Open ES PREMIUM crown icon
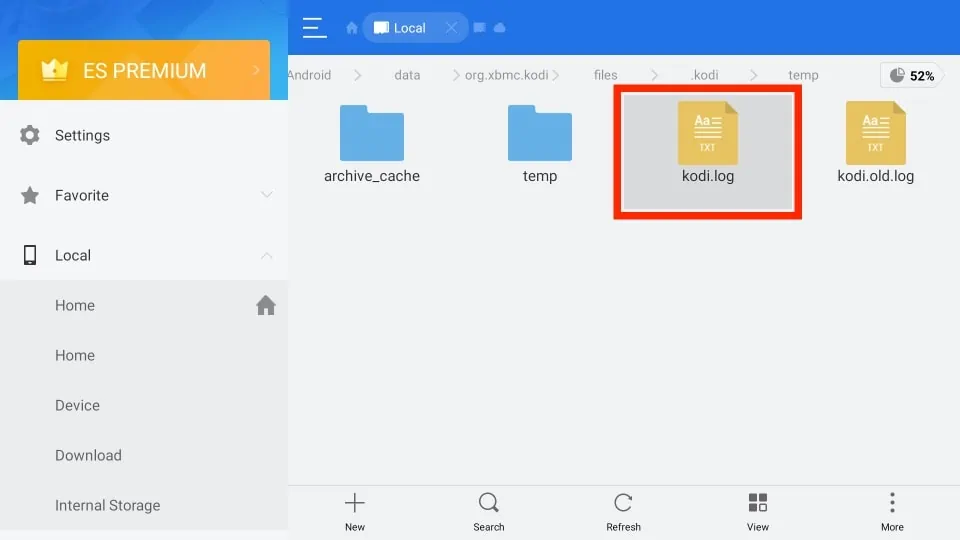This screenshot has width=960, height=540. point(54,70)
